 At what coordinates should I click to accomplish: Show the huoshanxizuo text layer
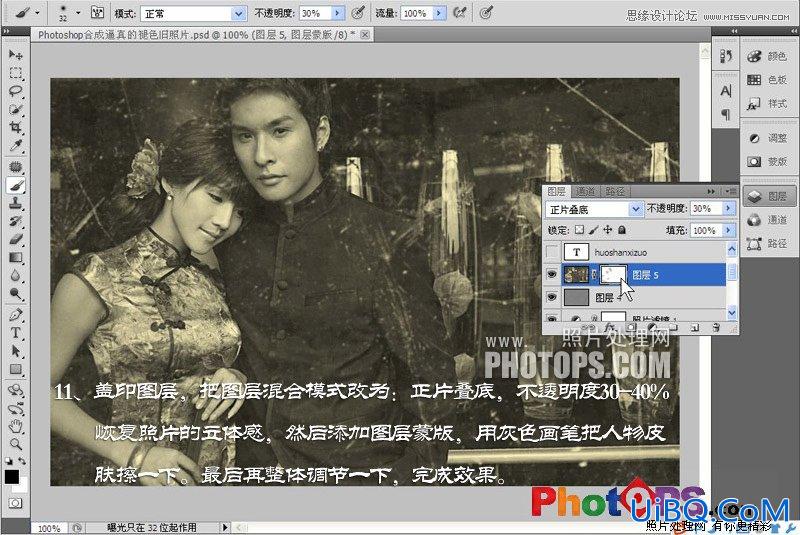(552, 252)
